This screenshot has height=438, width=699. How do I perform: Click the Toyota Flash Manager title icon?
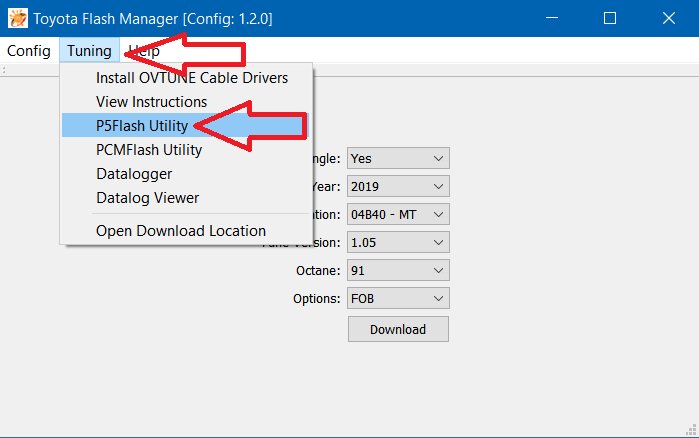pos(18,18)
